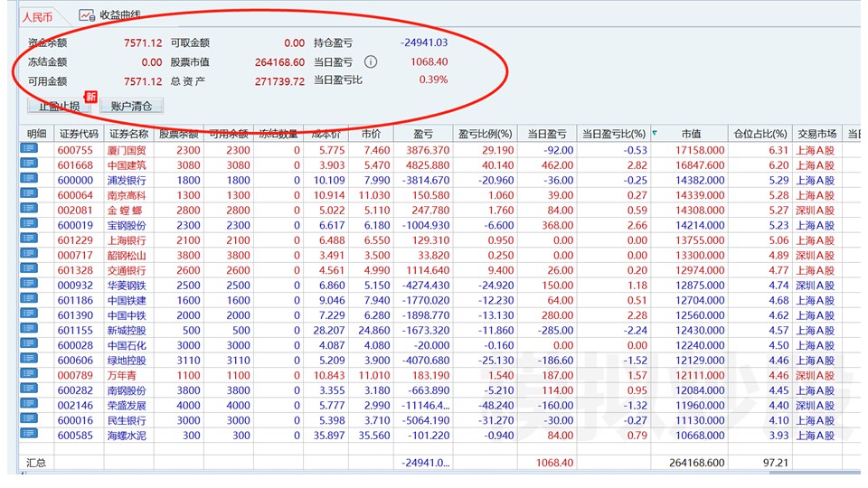Select stock name 金 螳 螂
This screenshot has width=868, height=488.
tap(125, 211)
